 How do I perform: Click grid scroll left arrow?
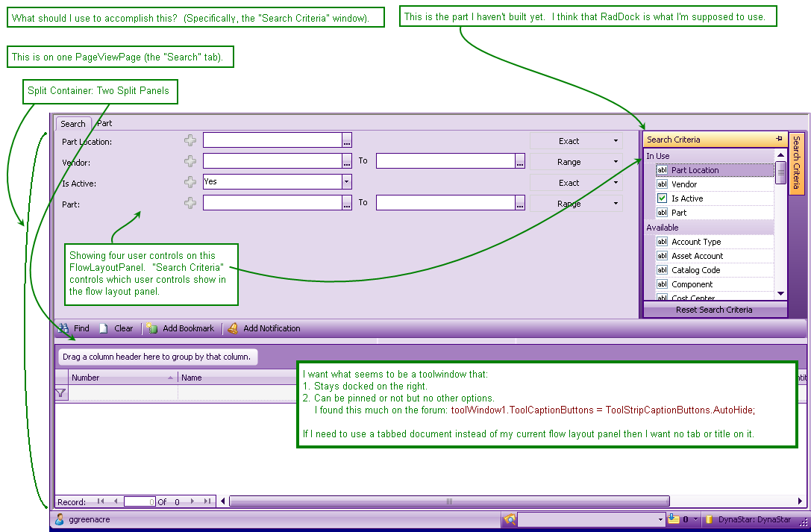pyautogui.click(x=223, y=501)
